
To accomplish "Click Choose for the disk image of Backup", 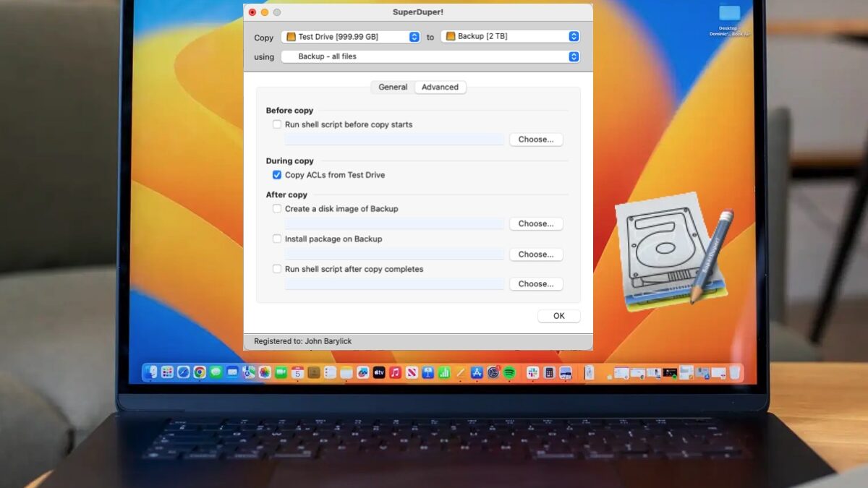I will point(536,224).
